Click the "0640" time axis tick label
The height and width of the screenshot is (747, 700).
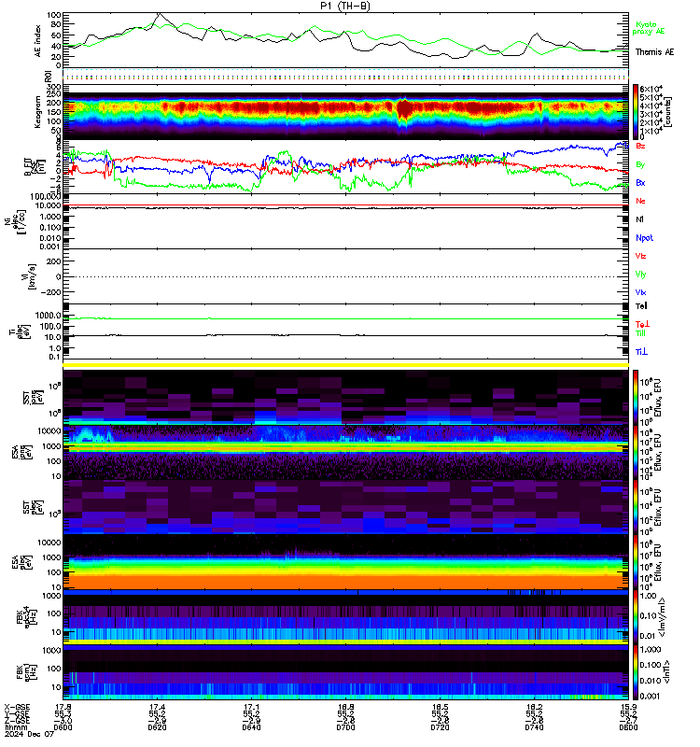pyautogui.click(x=251, y=727)
